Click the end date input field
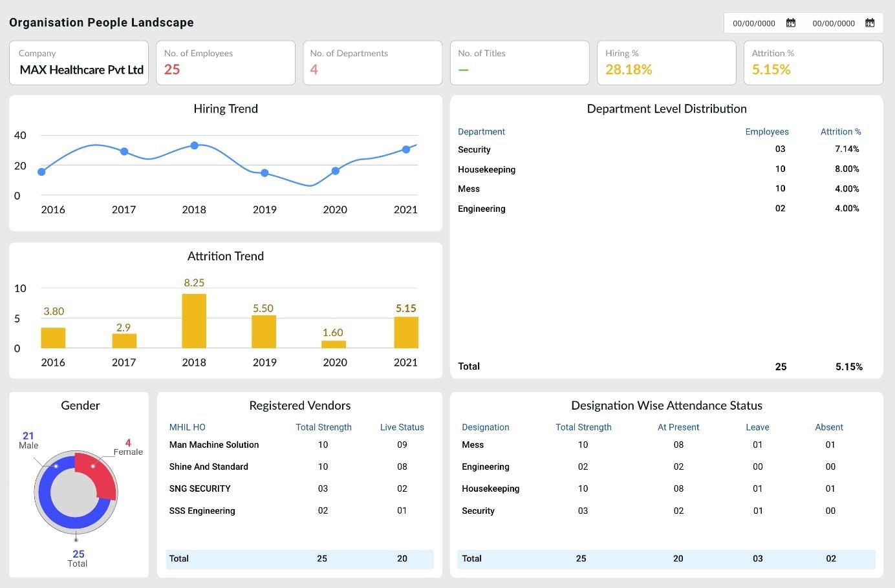This screenshot has width=895, height=588. pyautogui.click(x=834, y=23)
